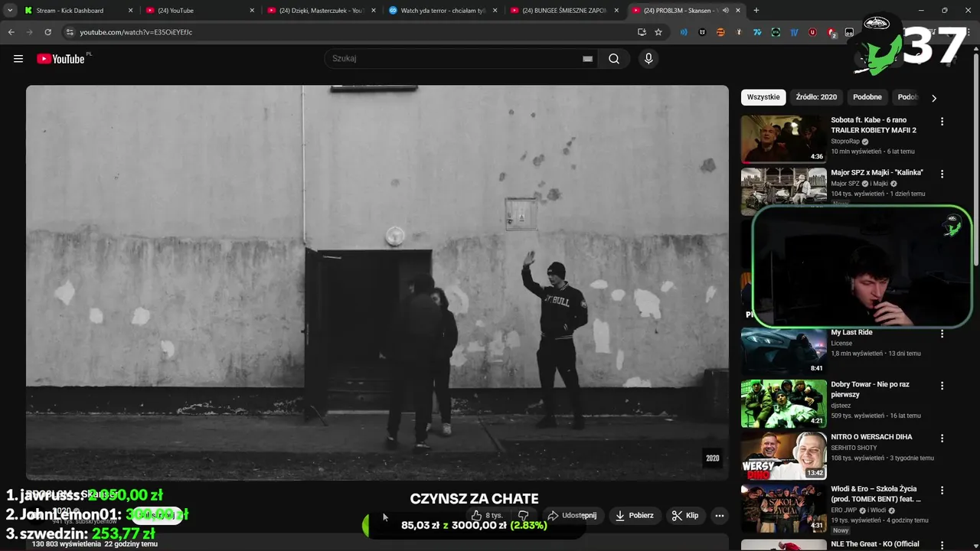Switch to BUNGEE ŚMIESZNE tab
The width and height of the screenshot is (980, 551).
(563, 11)
